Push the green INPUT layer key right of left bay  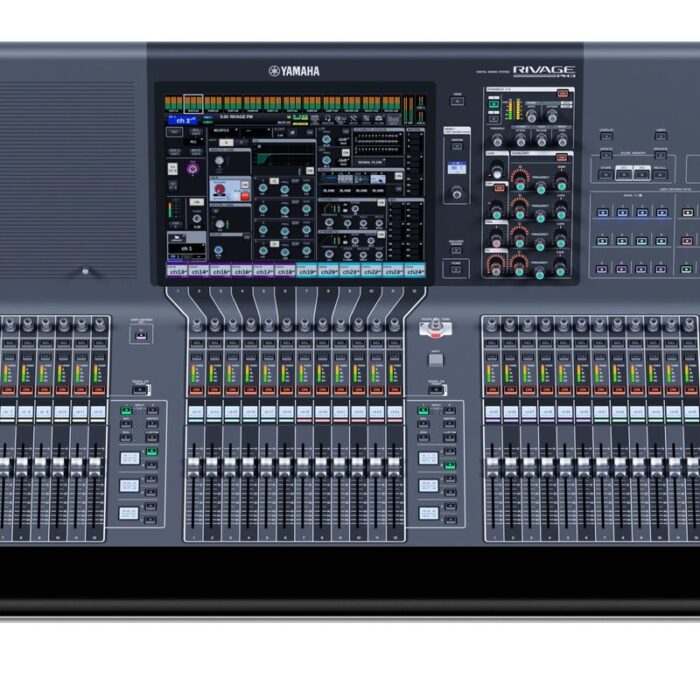click(126, 411)
